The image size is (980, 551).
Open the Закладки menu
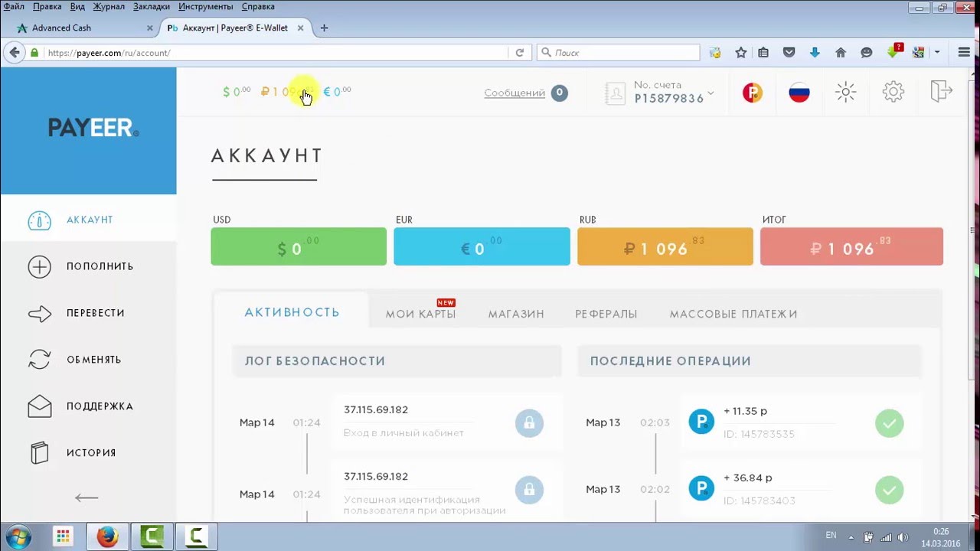click(152, 6)
